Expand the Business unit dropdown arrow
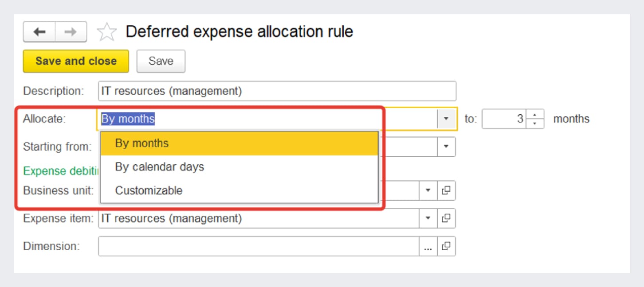 428,190
